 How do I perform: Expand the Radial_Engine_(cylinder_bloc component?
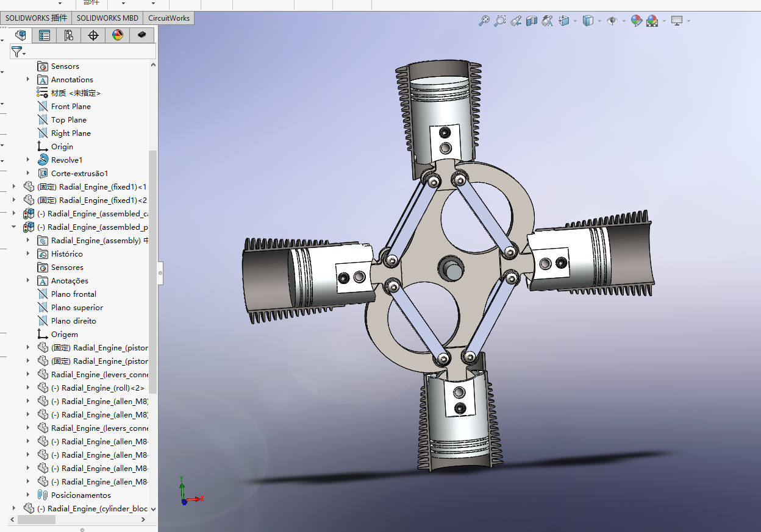click(14, 508)
